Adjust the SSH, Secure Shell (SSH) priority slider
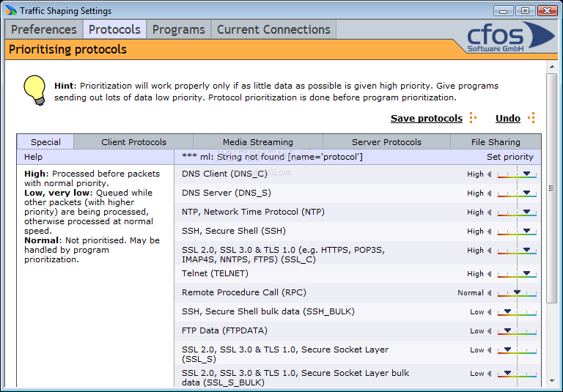563x392 pixels. click(x=517, y=232)
